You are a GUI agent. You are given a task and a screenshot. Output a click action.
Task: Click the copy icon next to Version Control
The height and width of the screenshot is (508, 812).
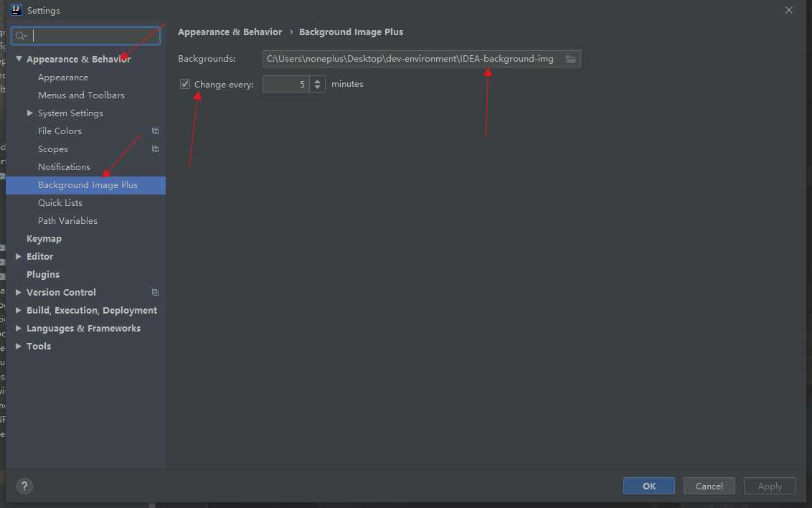[155, 293]
